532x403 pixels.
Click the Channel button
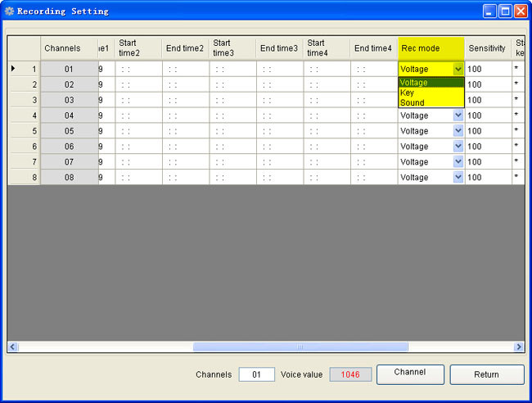(410, 374)
